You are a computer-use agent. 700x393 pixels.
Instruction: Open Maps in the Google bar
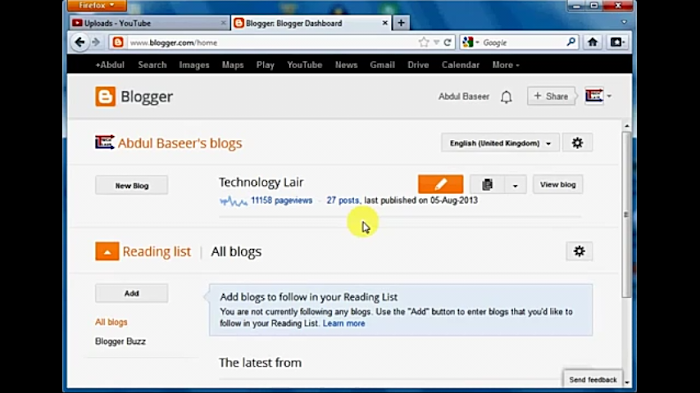(x=233, y=65)
